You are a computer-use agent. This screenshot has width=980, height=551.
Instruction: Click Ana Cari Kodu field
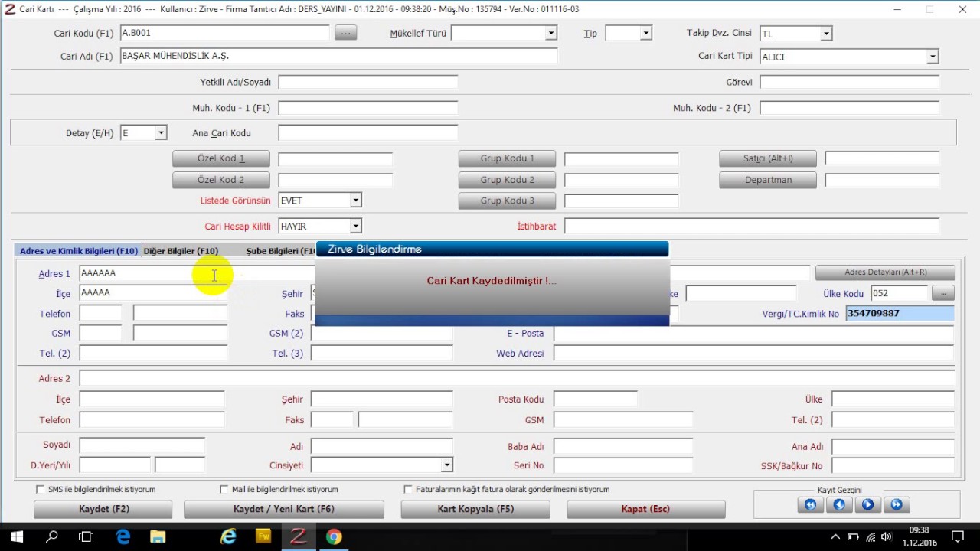[x=367, y=133]
